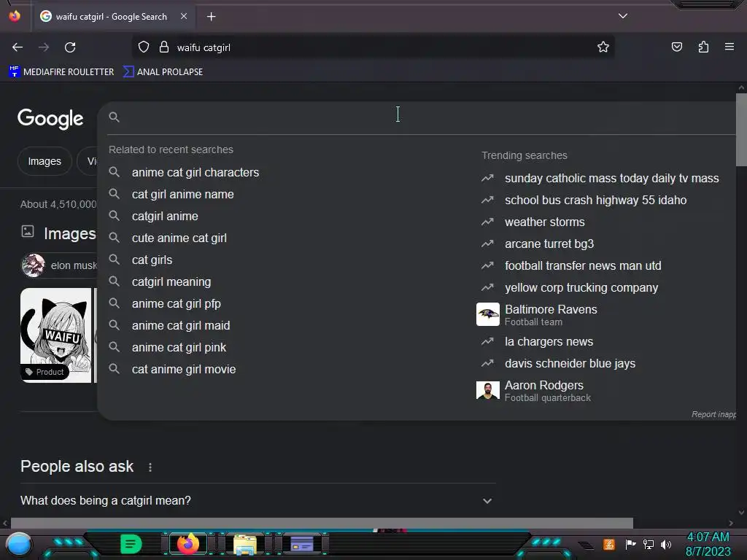This screenshot has width=747, height=560.
Task: Click Report inappropriate predictions link
Action: (713, 414)
